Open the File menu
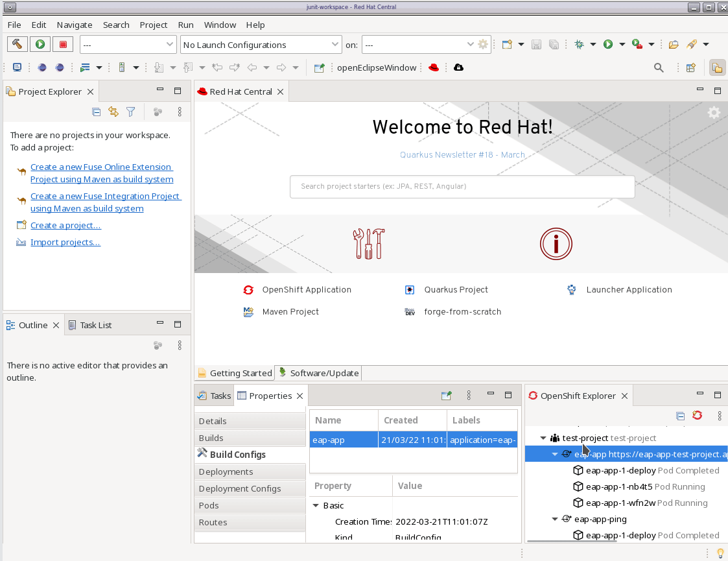Image resolution: width=728 pixels, height=561 pixels. 14,25
